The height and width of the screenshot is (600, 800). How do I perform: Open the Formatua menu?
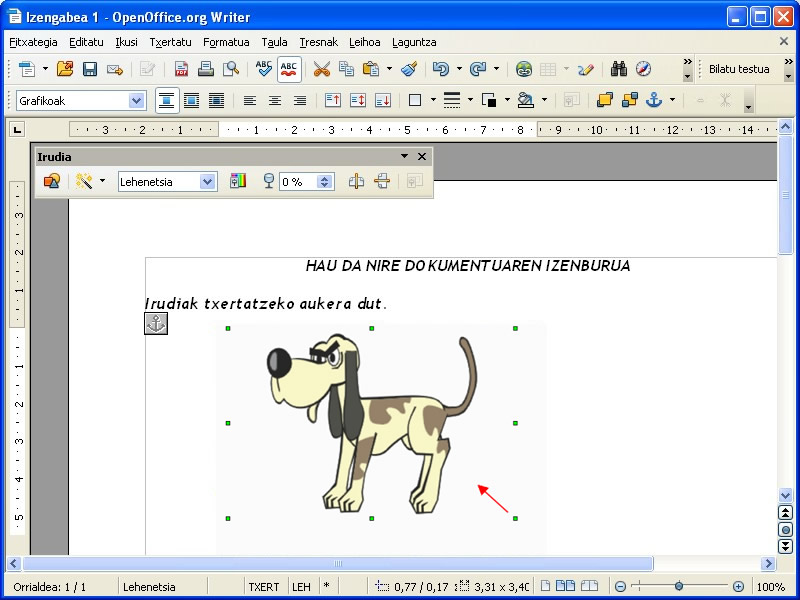pos(226,42)
